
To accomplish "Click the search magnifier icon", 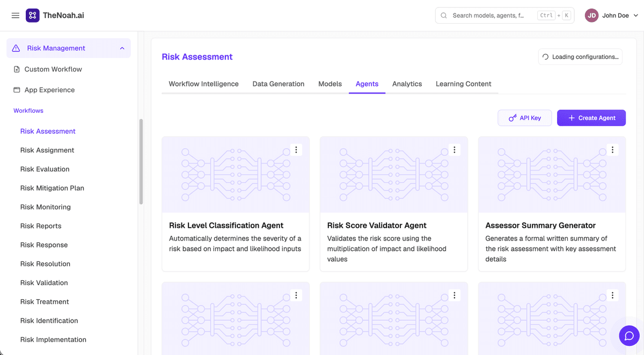I will click(444, 16).
